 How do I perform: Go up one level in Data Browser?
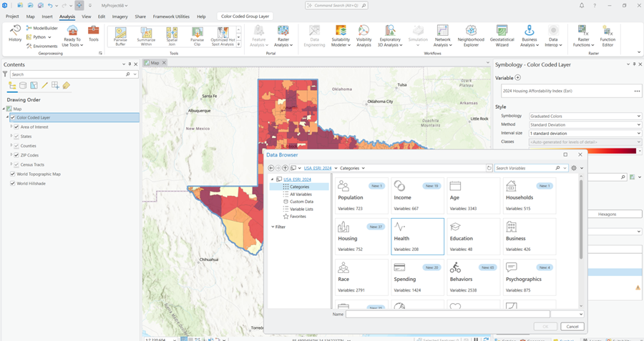285,168
